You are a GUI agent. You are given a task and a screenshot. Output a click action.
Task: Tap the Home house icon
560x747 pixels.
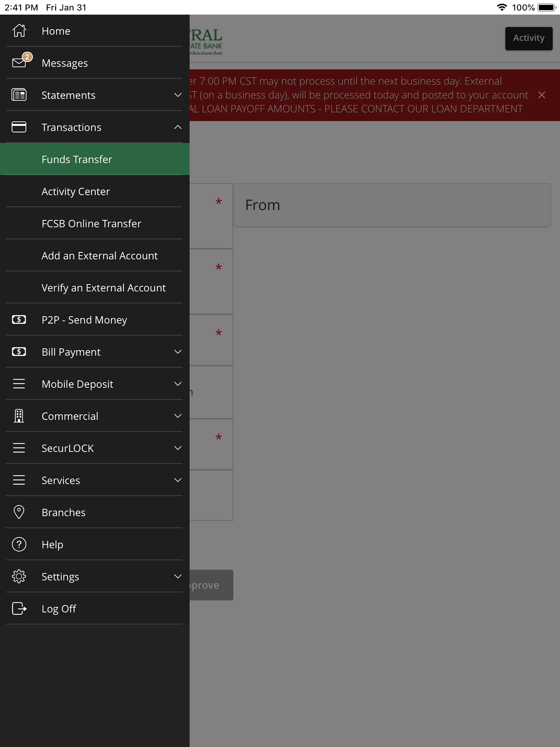(19, 31)
